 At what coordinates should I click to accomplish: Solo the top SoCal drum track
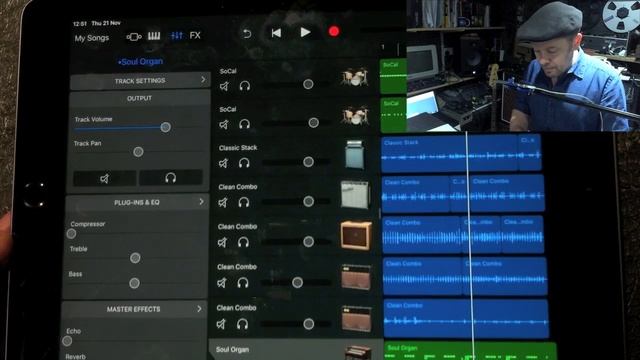[244, 86]
